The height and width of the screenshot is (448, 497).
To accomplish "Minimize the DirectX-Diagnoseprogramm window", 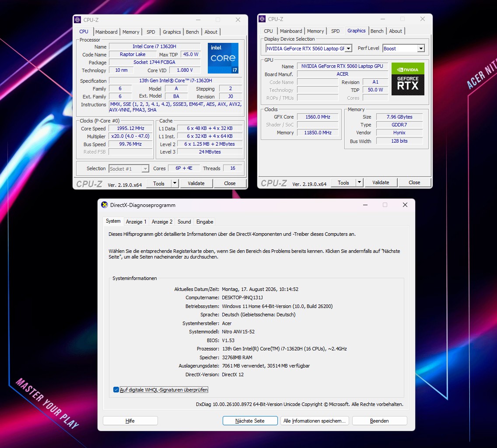I will [365, 205].
